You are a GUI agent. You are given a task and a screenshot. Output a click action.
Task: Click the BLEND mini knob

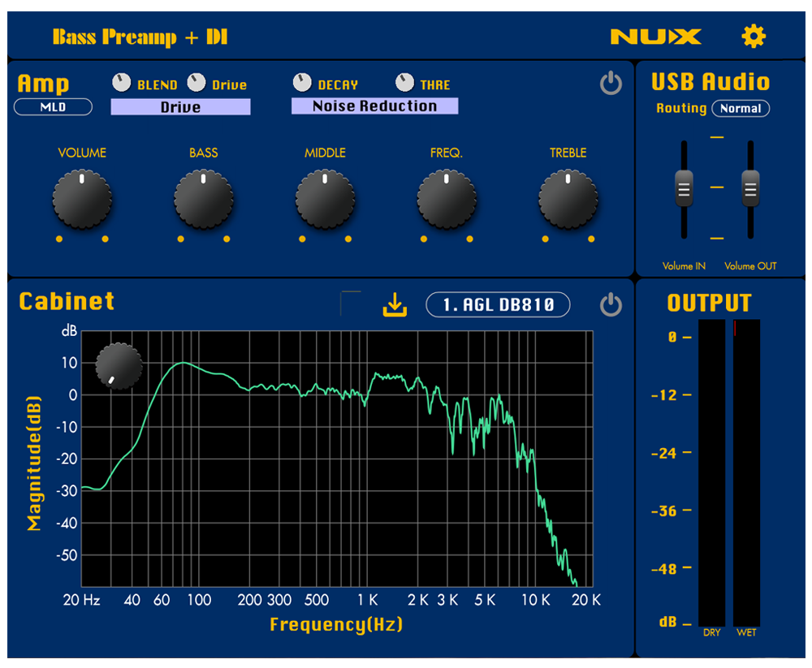pos(122,83)
